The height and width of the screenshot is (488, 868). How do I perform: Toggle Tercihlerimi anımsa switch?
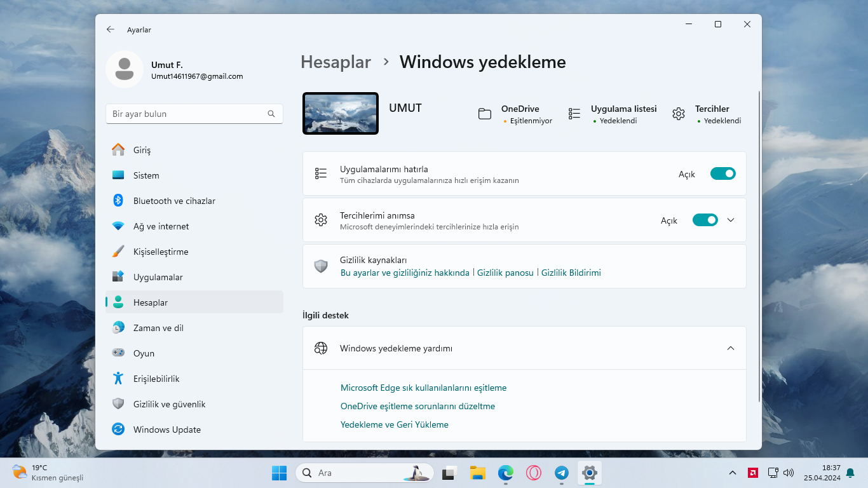705,220
